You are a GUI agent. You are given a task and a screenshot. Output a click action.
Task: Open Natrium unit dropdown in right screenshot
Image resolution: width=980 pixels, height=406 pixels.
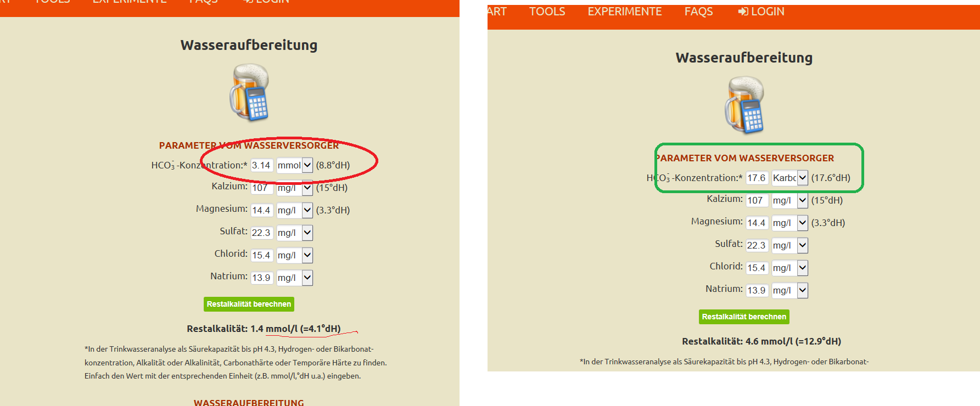pyautogui.click(x=789, y=290)
